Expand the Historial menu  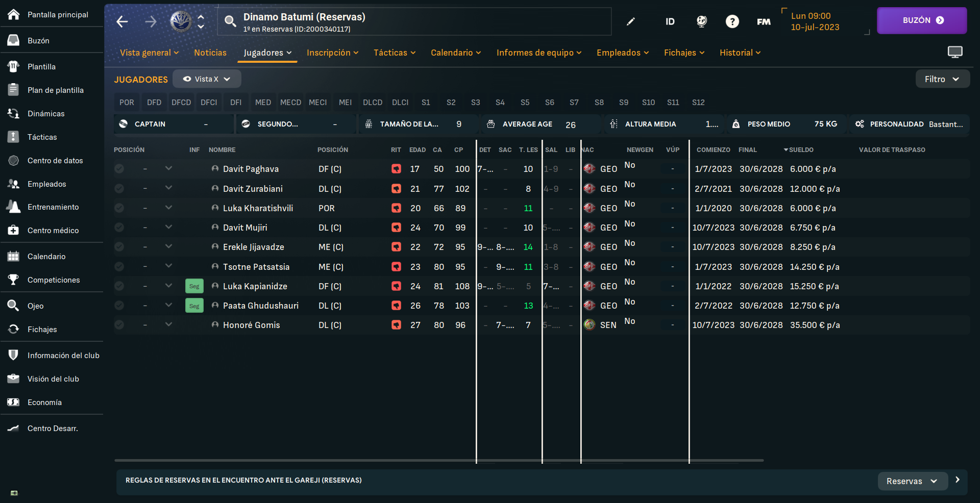coord(740,53)
